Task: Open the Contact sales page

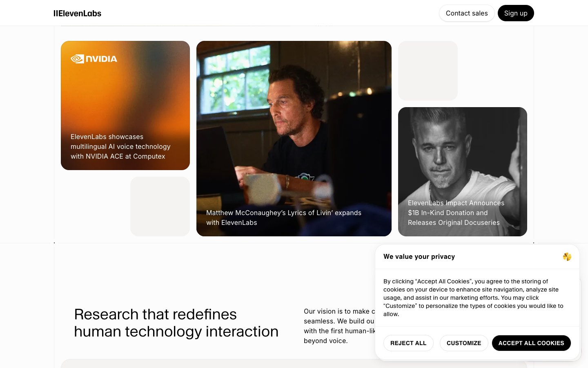Action: tap(466, 13)
